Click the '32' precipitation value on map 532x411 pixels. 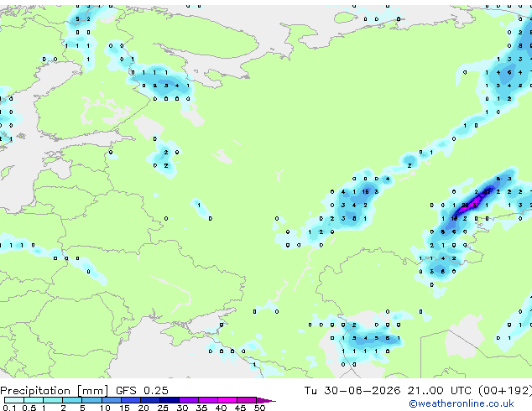click(487, 192)
